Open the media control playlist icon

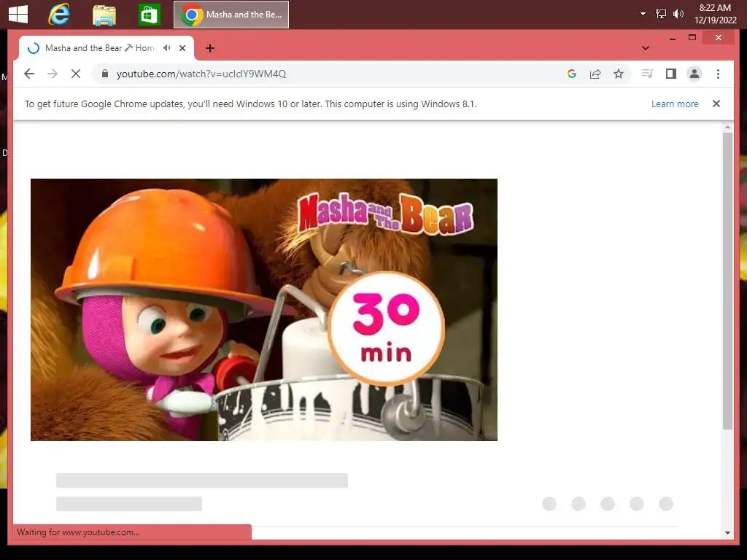647,74
